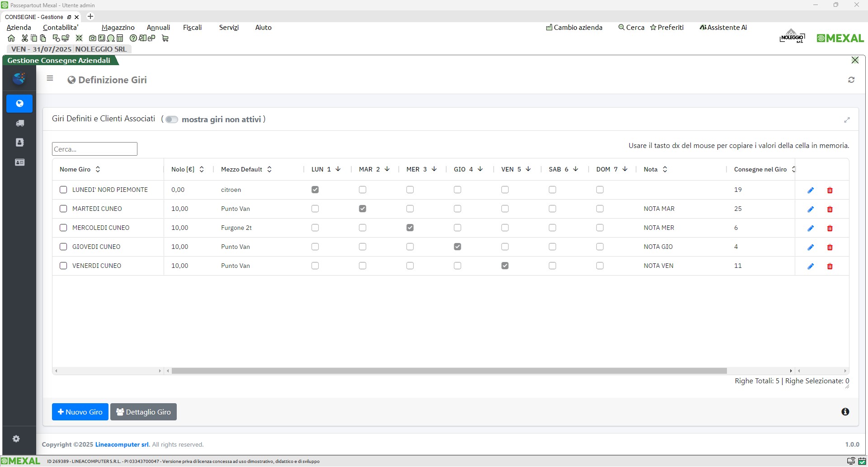Expand the panel with the corner arrows icon

[847, 120]
